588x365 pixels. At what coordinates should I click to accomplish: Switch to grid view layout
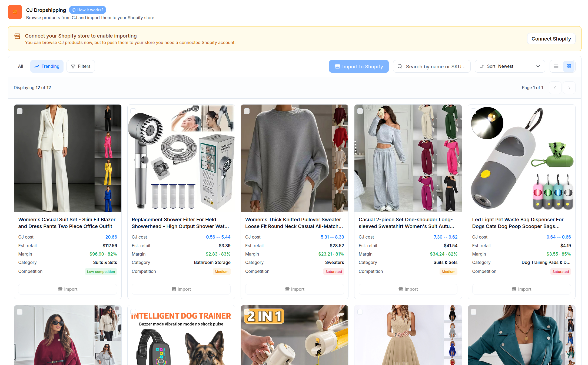569,66
